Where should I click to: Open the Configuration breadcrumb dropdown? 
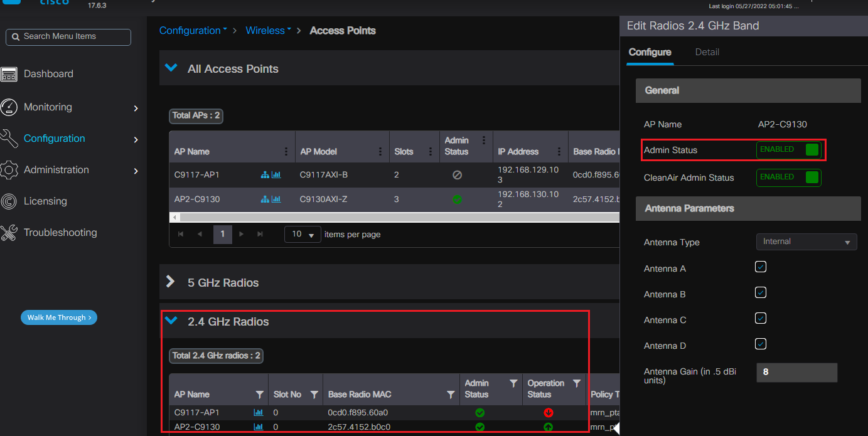[x=193, y=31]
